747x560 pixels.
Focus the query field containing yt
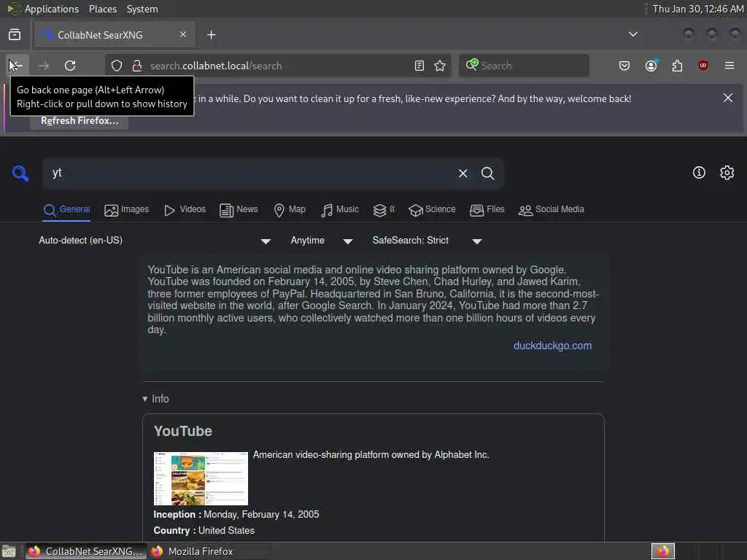pos(248,173)
